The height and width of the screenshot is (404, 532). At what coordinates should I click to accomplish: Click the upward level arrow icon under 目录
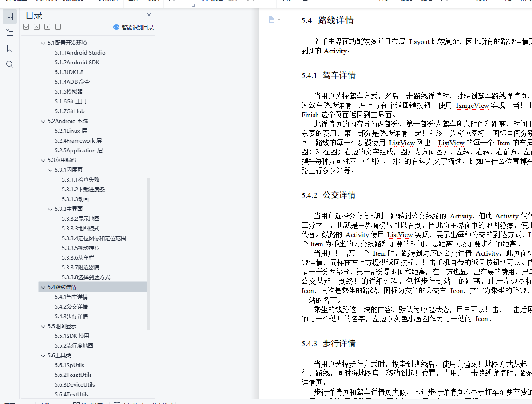point(37,27)
